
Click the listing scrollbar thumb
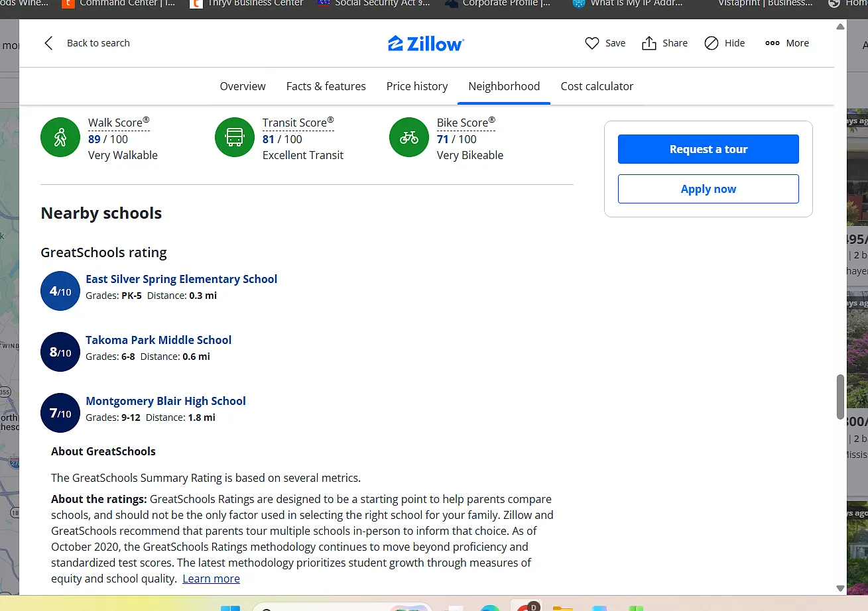[x=840, y=397]
